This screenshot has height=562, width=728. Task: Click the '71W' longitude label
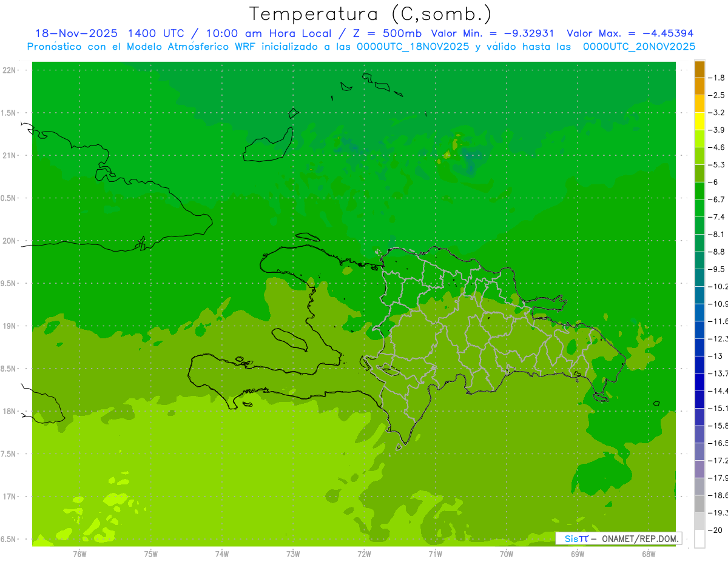(435, 554)
